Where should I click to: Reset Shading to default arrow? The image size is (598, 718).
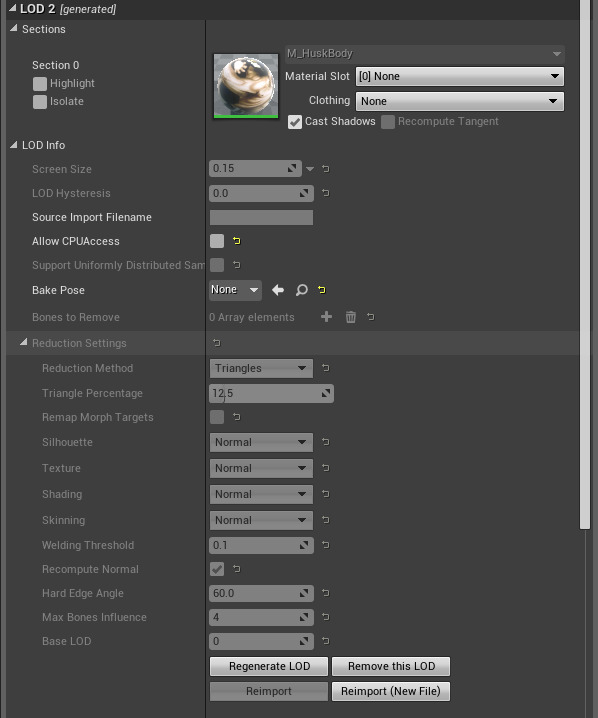coord(326,494)
